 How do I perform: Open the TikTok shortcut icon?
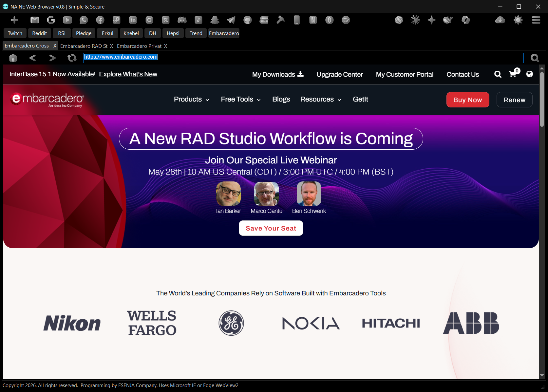click(198, 20)
